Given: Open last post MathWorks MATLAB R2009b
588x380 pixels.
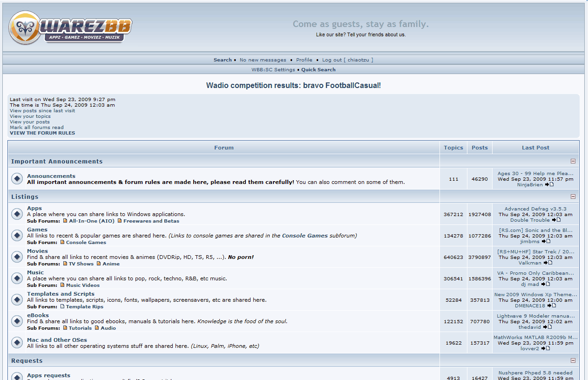Looking at the screenshot, I should 535,337.
